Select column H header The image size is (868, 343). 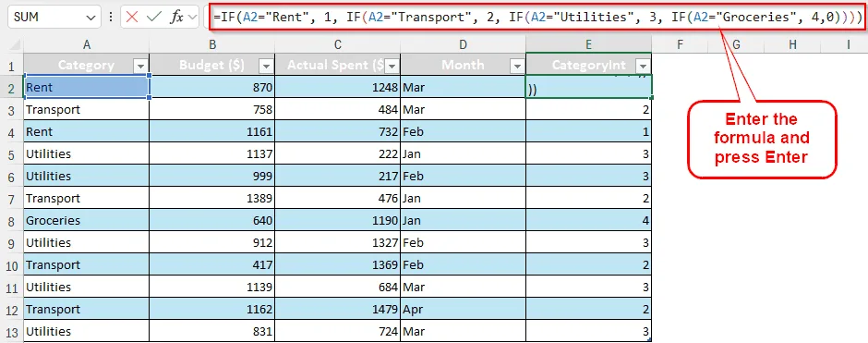(792, 44)
